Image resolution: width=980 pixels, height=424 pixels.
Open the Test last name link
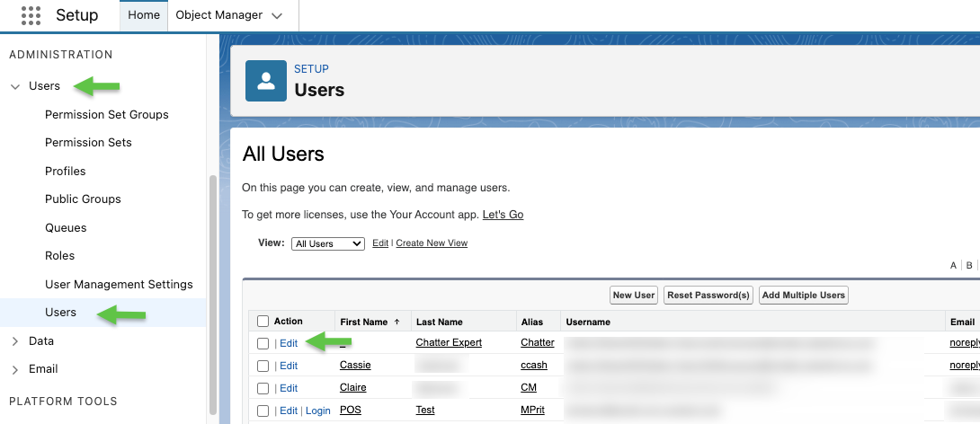[425, 411]
